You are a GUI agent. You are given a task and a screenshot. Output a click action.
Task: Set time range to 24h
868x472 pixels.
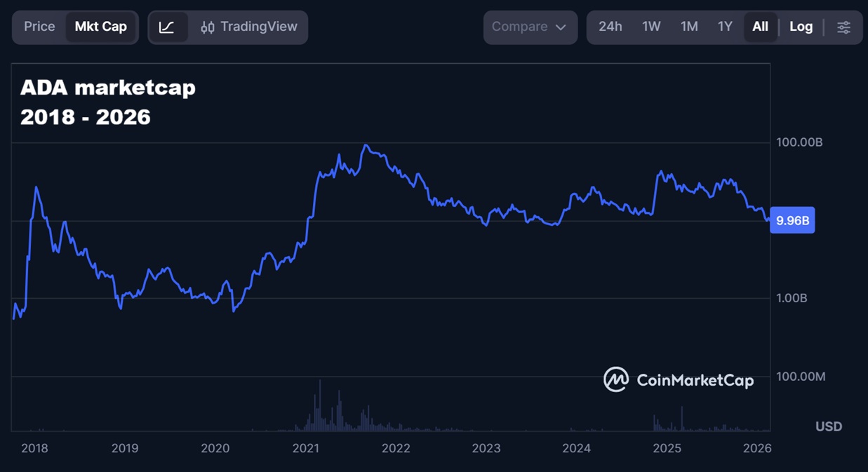[610, 27]
